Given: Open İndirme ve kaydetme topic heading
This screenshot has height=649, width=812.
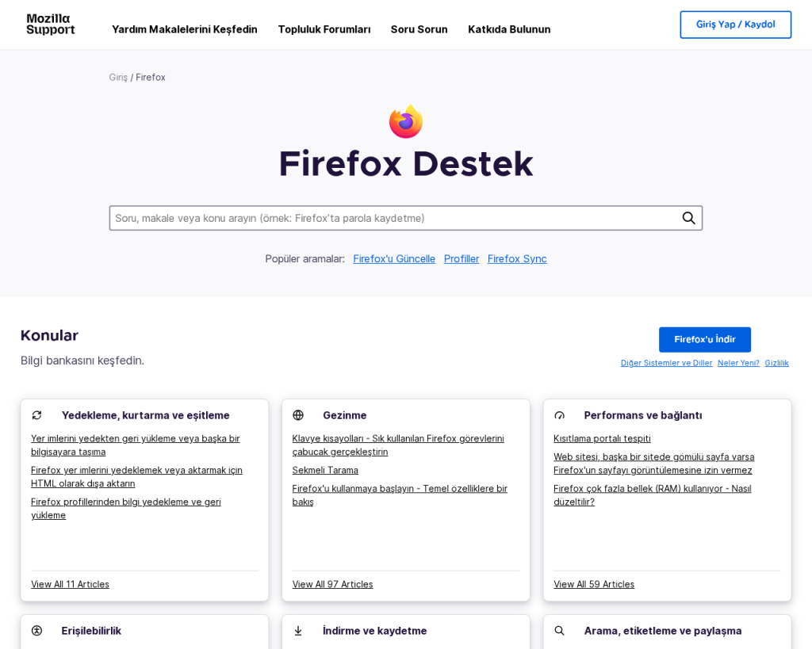Looking at the screenshot, I should pos(374,630).
